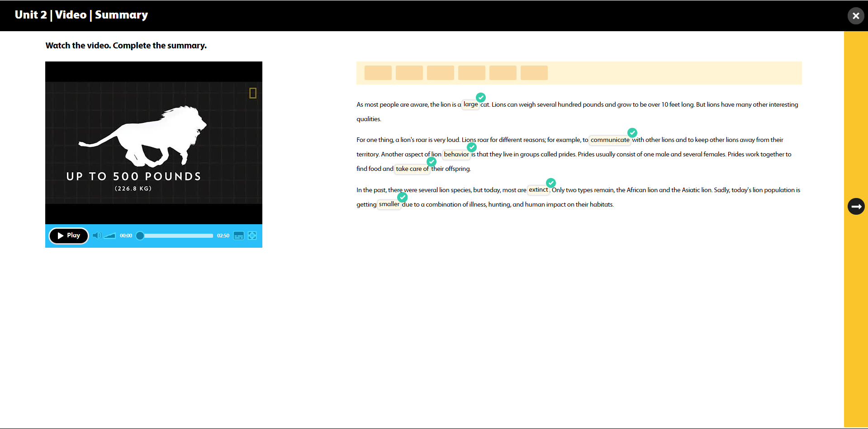Click the green checkmark next to 'large'

[480, 96]
